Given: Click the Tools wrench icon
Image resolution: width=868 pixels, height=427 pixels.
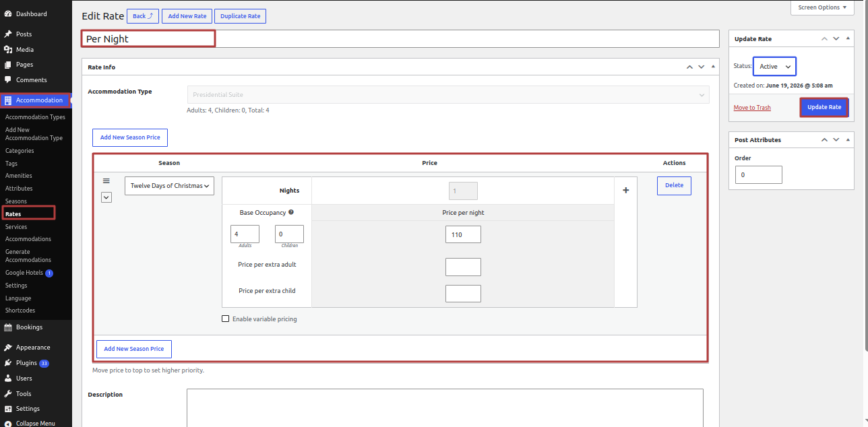Looking at the screenshot, I should tap(8, 393).
